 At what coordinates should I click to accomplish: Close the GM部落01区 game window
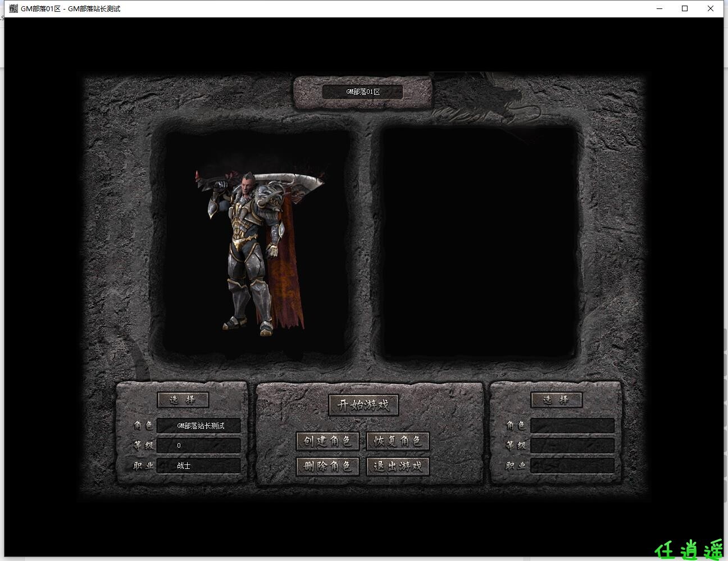[x=711, y=8]
